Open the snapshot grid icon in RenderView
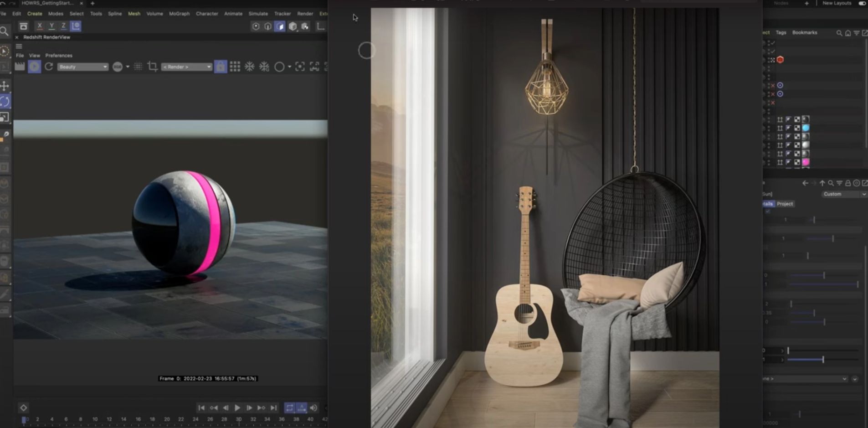 coord(236,67)
